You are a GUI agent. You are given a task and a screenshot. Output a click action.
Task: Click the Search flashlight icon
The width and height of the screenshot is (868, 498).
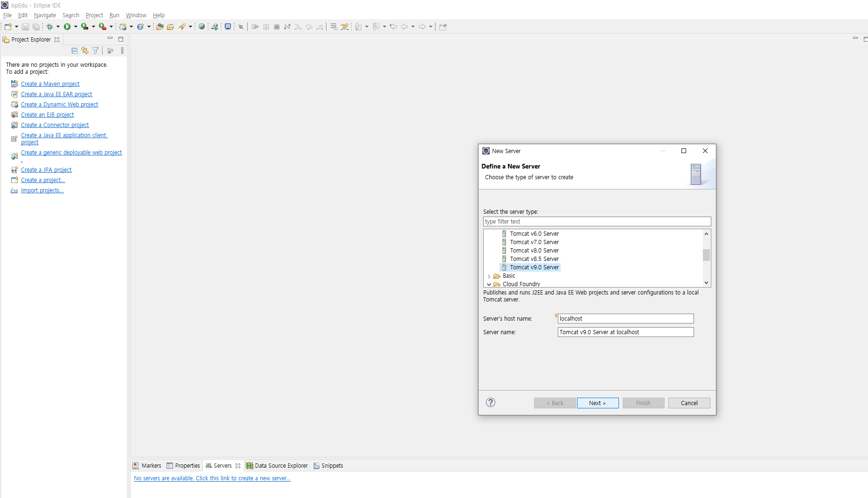[182, 27]
